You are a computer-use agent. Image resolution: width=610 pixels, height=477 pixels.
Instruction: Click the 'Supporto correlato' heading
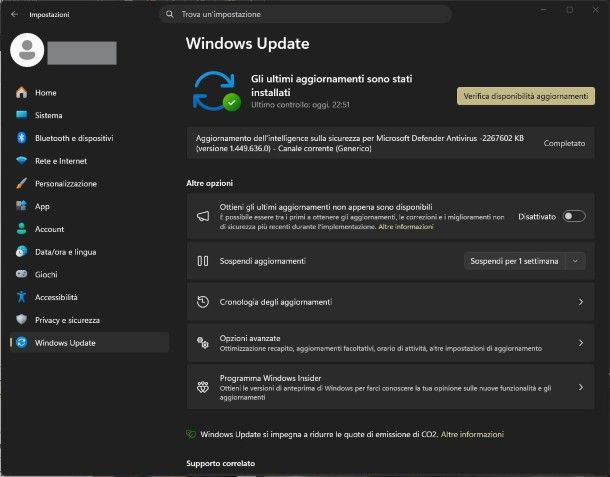tap(221, 463)
